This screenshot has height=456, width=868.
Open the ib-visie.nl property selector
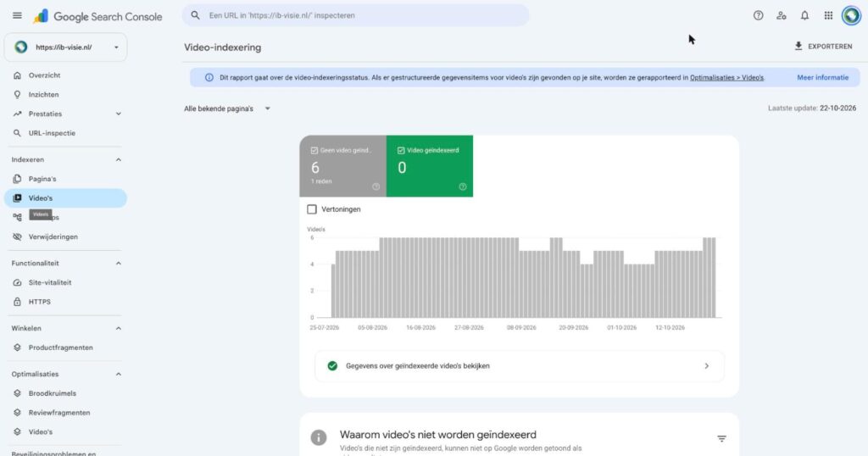(x=65, y=47)
